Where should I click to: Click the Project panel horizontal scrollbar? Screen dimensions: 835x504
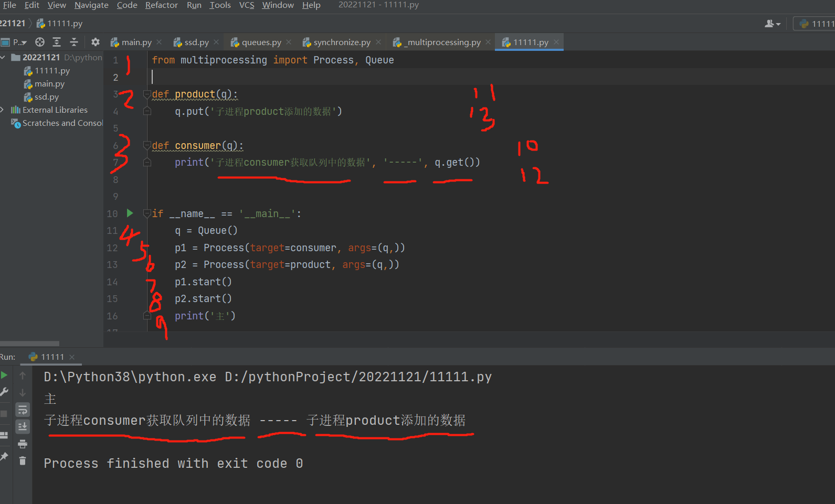pos(29,344)
